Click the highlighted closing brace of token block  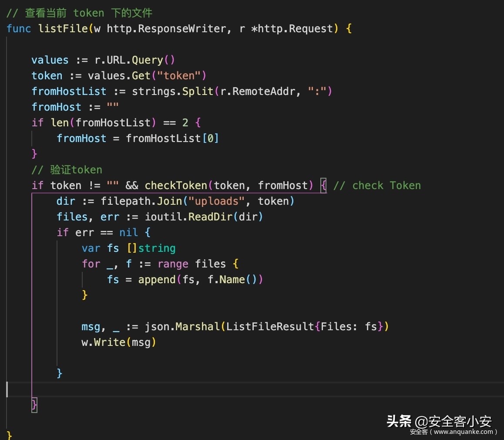click(34, 405)
